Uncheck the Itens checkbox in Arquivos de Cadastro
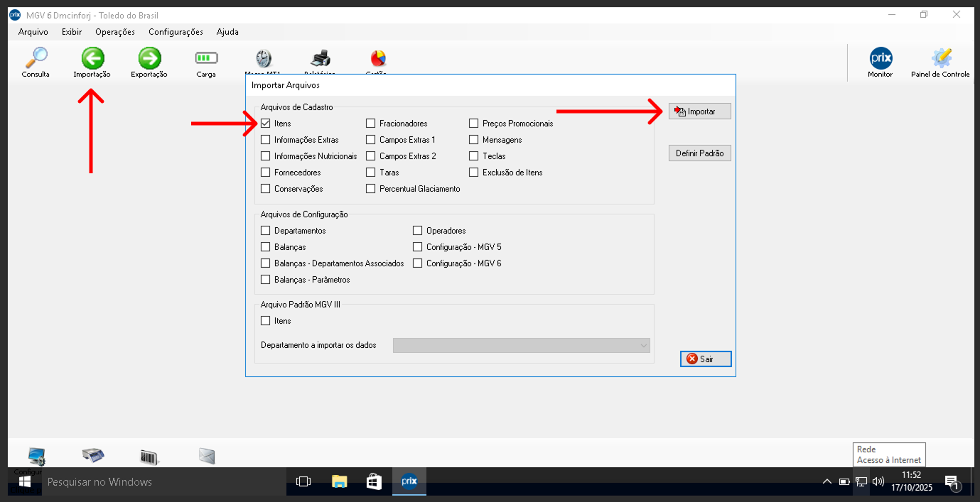This screenshot has width=980, height=502. pyautogui.click(x=266, y=124)
